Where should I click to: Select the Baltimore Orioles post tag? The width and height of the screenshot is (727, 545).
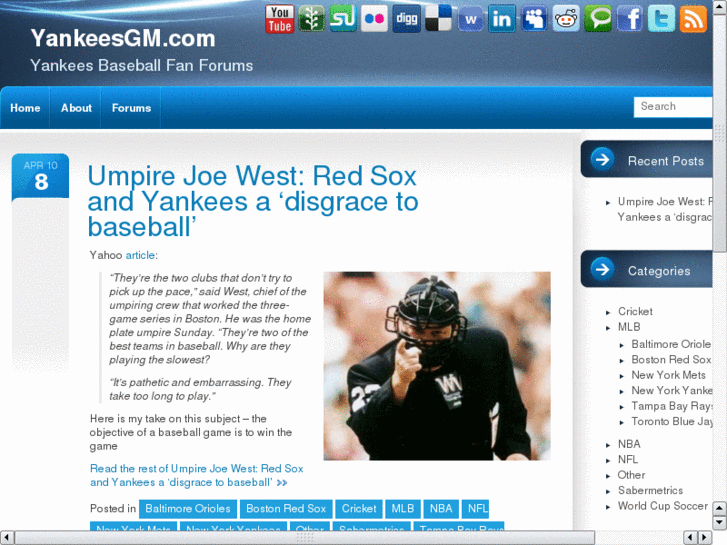[188, 509]
